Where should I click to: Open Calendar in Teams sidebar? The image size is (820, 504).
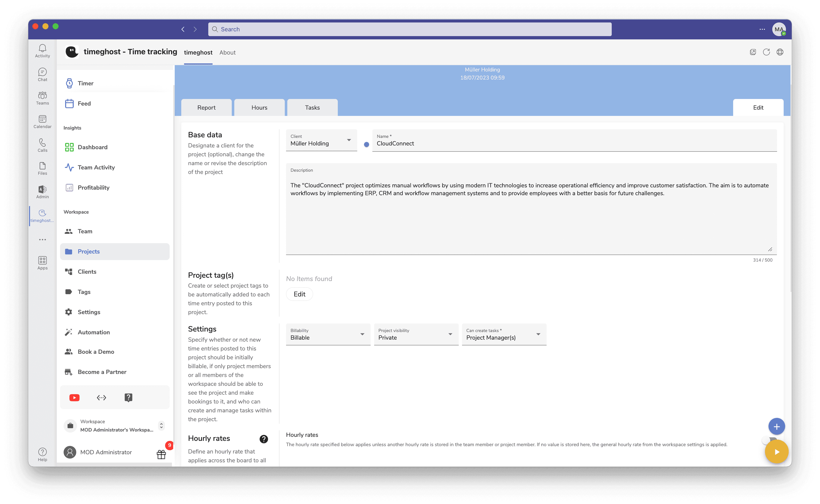pyautogui.click(x=42, y=122)
